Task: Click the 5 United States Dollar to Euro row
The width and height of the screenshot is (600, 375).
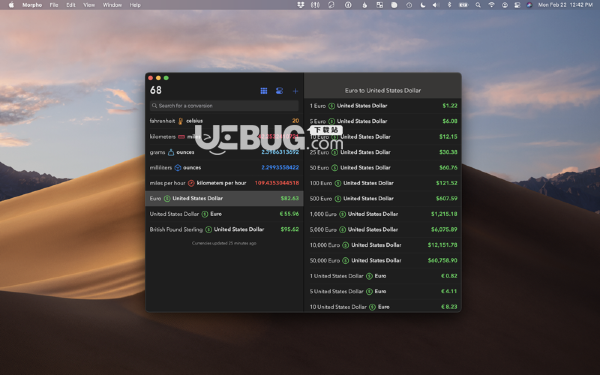Action: pos(383,291)
